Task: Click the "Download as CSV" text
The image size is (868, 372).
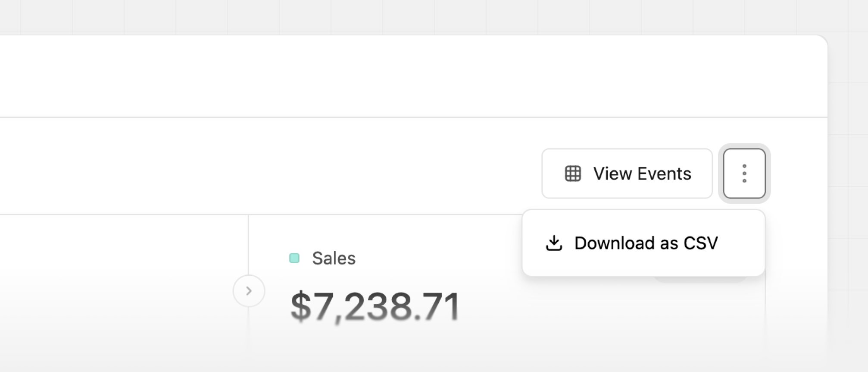Action: pos(646,243)
